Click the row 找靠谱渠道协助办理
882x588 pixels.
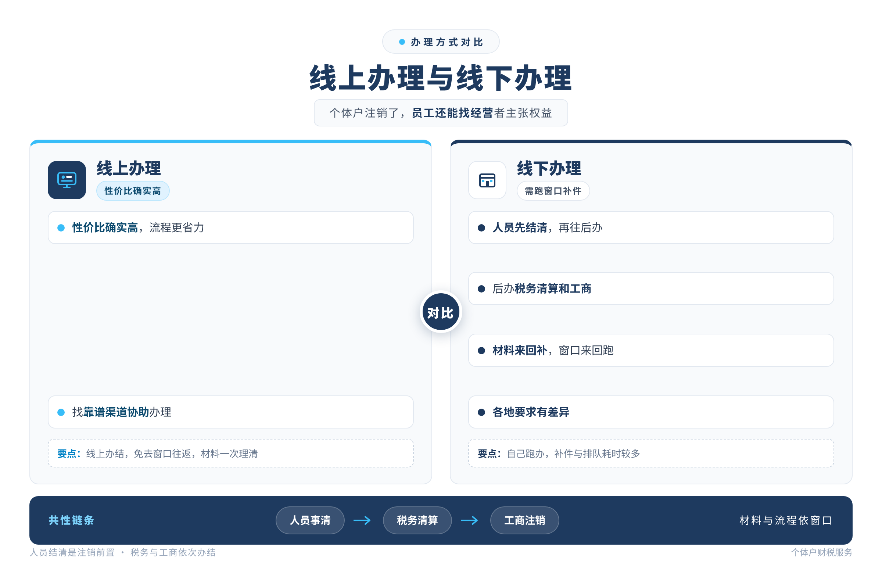tap(231, 412)
